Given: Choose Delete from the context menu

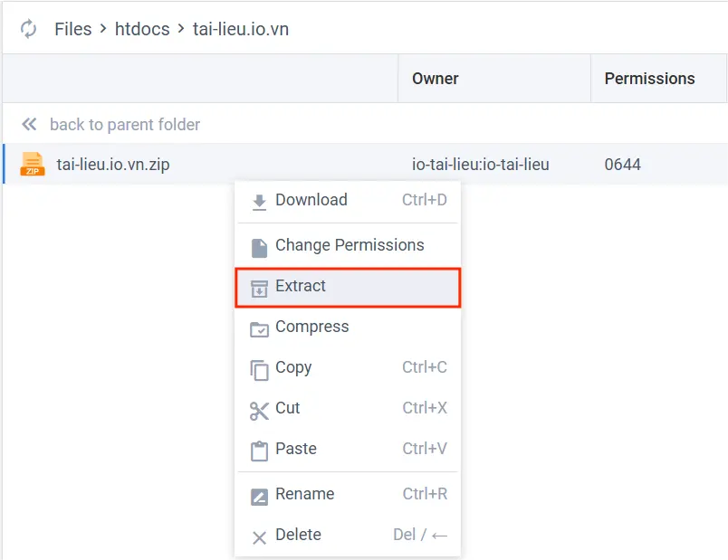Looking at the screenshot, I should [299, 535].
